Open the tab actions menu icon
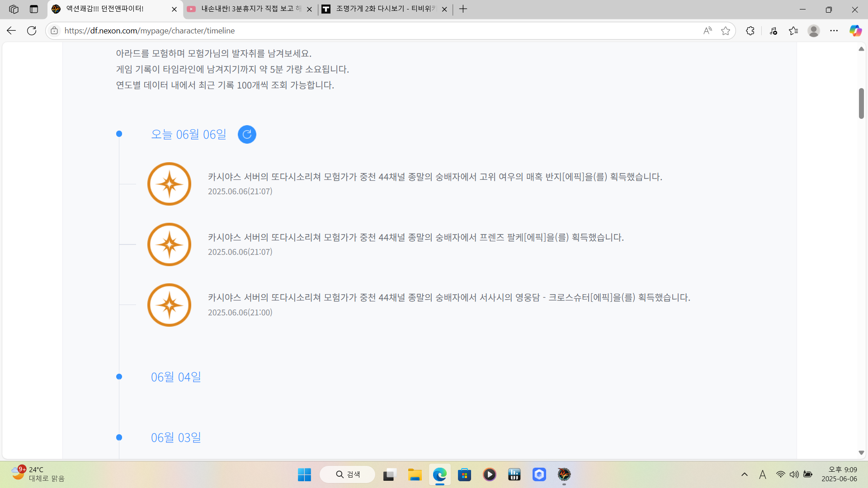This screenshot has width=868, height=488. click(x=34, y=9)
